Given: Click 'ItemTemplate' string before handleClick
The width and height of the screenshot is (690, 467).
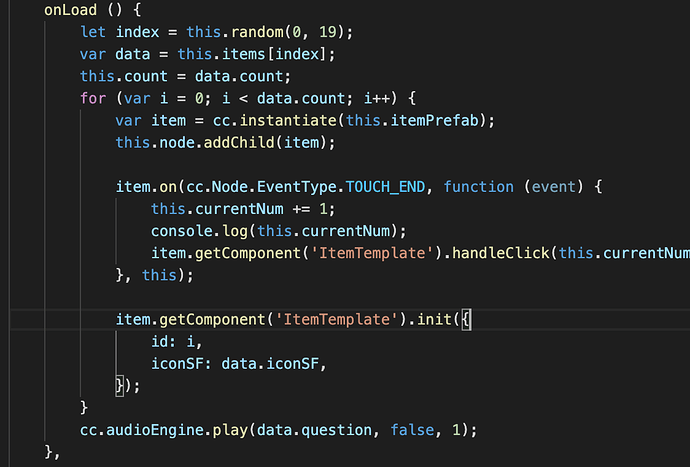Looking at the screenshot, I should coord(372,253).
